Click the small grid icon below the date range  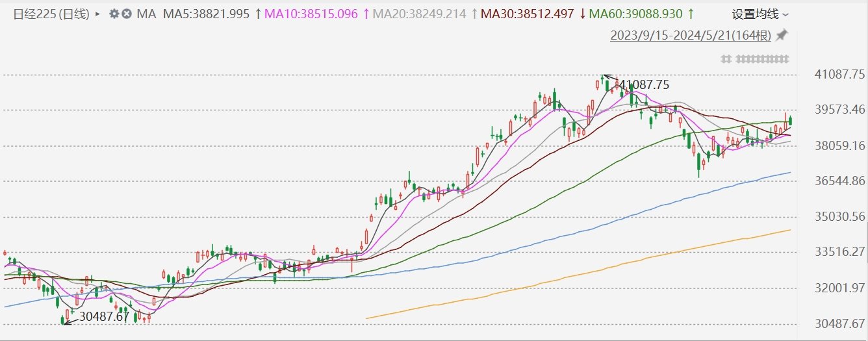(x=726, y=59)
